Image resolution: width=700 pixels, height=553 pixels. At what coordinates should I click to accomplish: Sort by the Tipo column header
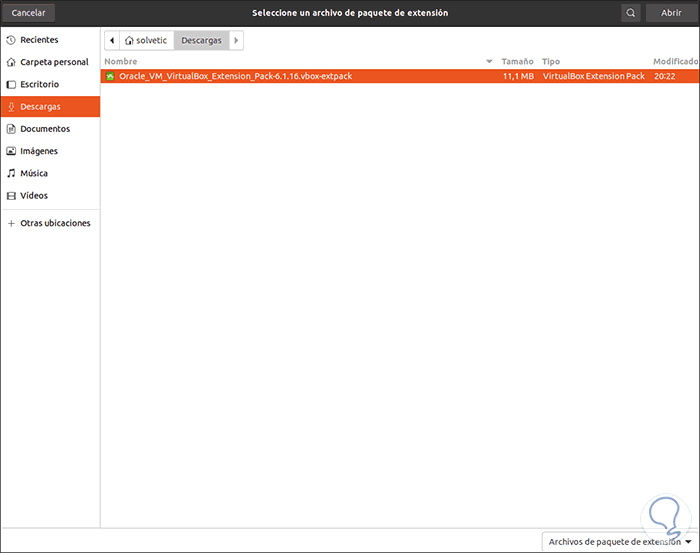(551, 61)
